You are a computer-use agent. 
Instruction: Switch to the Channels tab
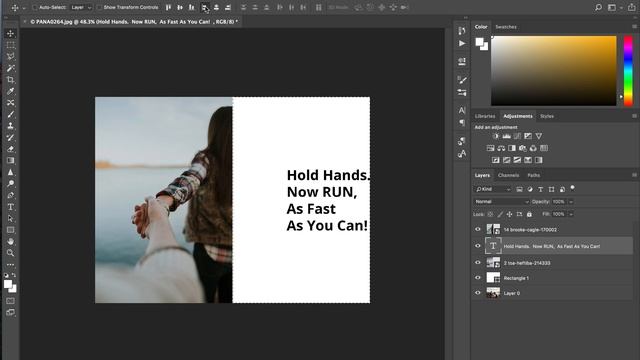click(x=509, y=175)
